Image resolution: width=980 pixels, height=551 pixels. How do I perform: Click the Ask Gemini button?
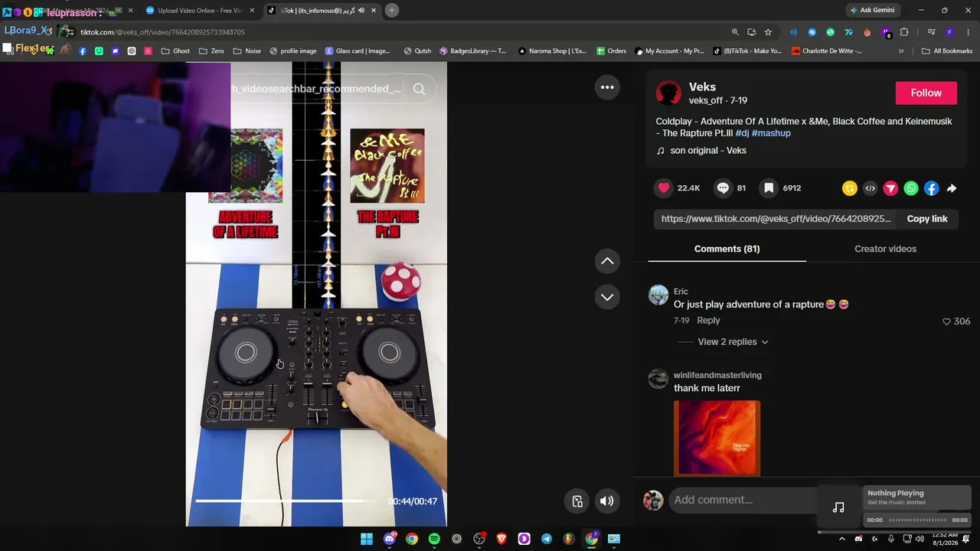coord(873,10)
